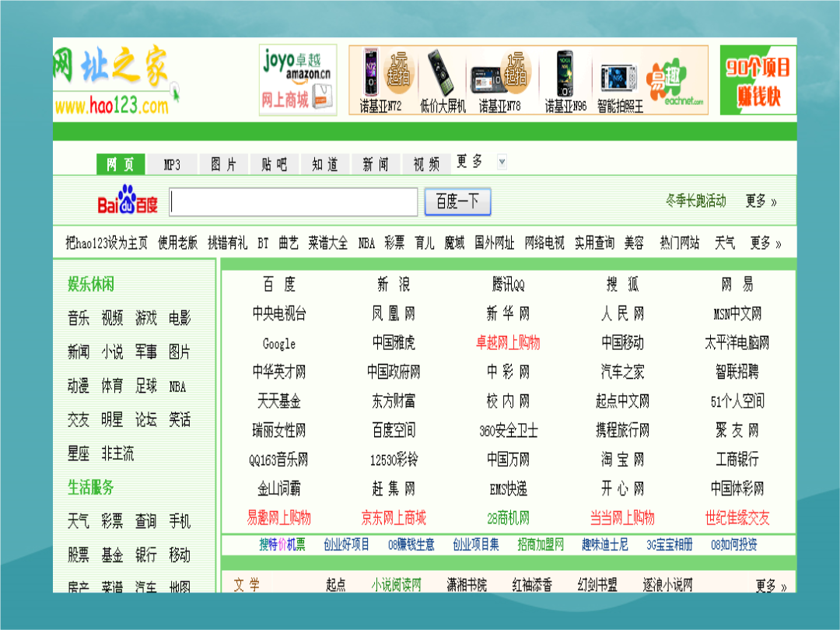Image resolution: width=840 pixels, height=630 pixels.
Task: Click the Baidu 百度 paw logo
Action: [x=128, y=201]
